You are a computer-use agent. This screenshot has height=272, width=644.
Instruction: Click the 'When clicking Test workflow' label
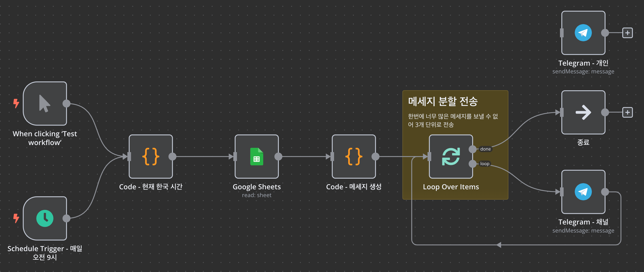click(45, 138)
